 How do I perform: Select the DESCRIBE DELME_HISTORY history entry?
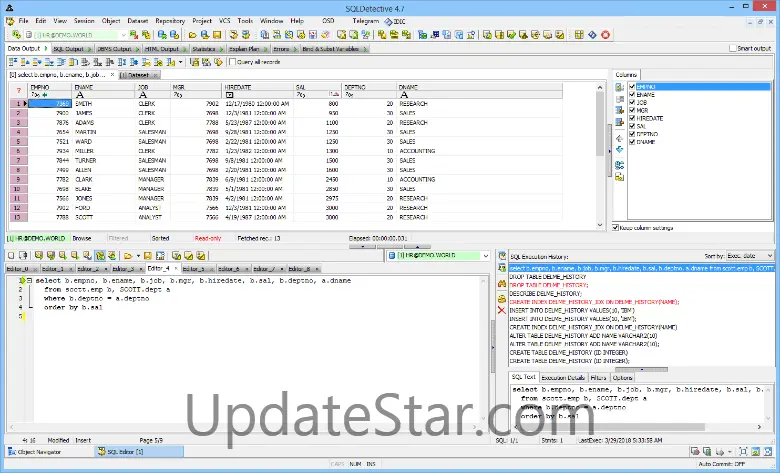tap(546, 293)
